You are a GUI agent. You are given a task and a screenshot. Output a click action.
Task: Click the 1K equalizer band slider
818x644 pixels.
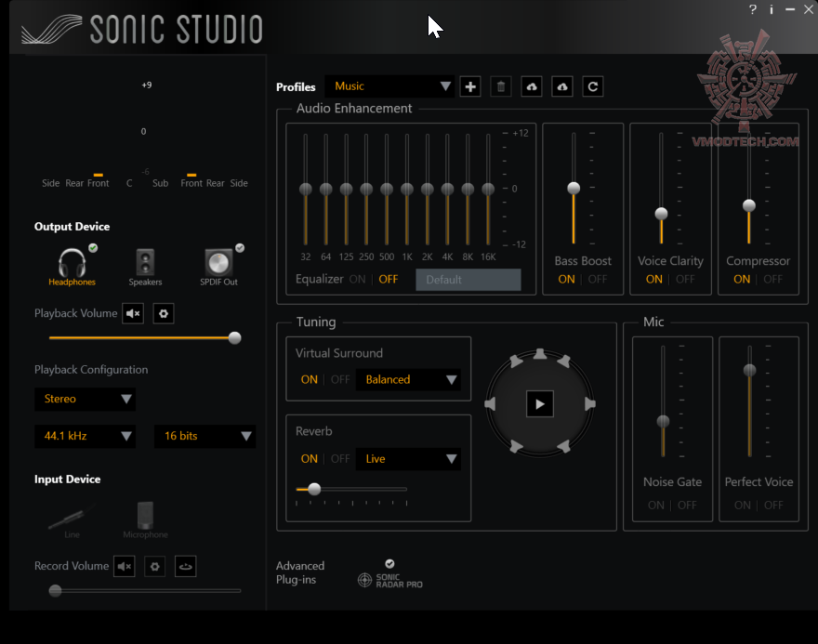(407, 189)
